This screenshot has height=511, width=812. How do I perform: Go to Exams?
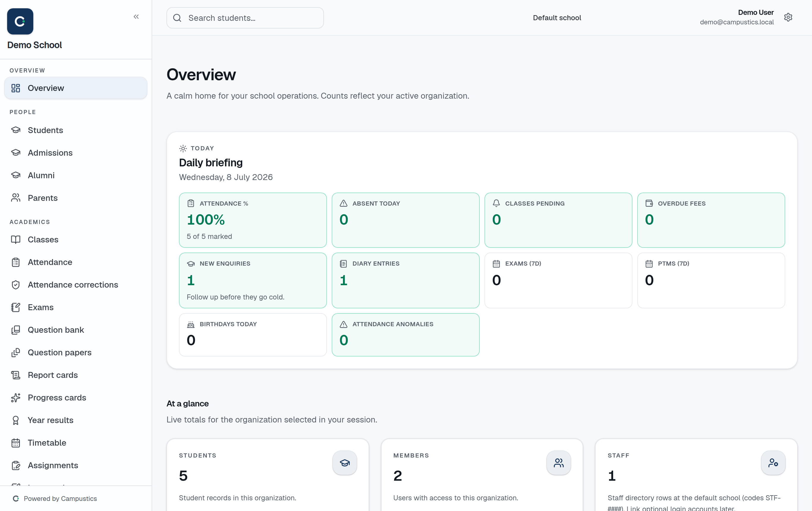pos(75,307)
